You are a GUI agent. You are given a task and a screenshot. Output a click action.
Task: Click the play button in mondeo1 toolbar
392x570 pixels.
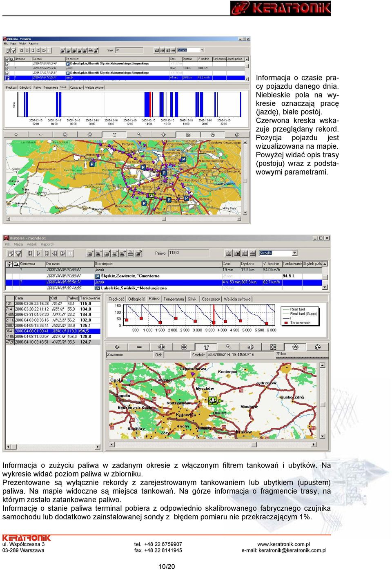click(x=38, y=253)
